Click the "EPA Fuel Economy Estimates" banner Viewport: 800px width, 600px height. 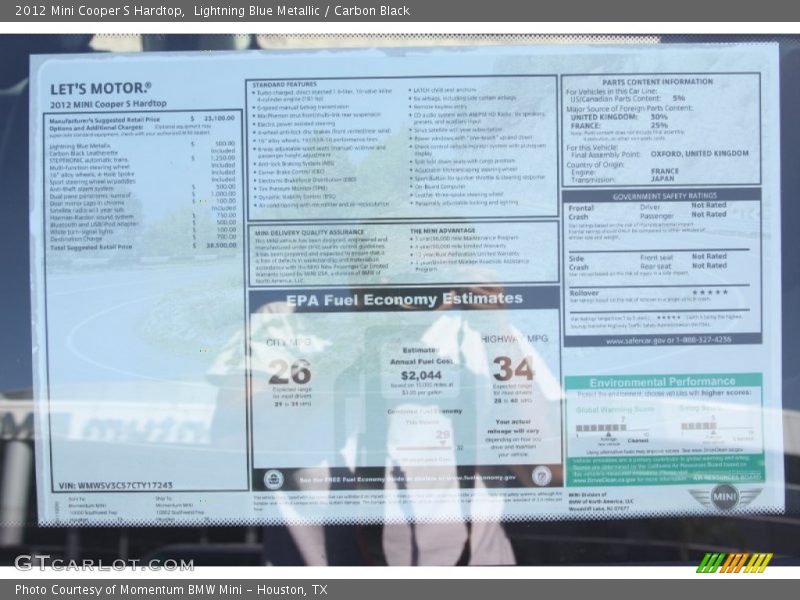coord(405,299)
